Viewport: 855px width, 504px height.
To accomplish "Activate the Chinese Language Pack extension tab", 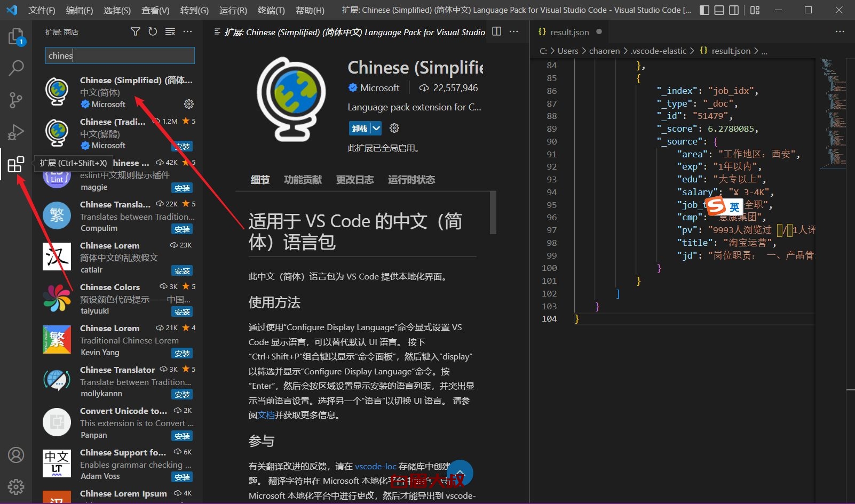I will 349,32.
